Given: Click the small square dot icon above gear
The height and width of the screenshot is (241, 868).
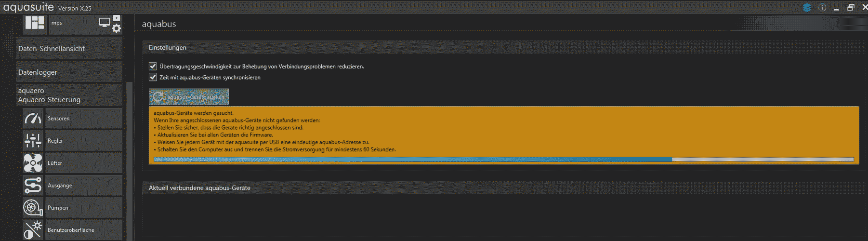Looking at the screenshot, I should coord(117,18).
